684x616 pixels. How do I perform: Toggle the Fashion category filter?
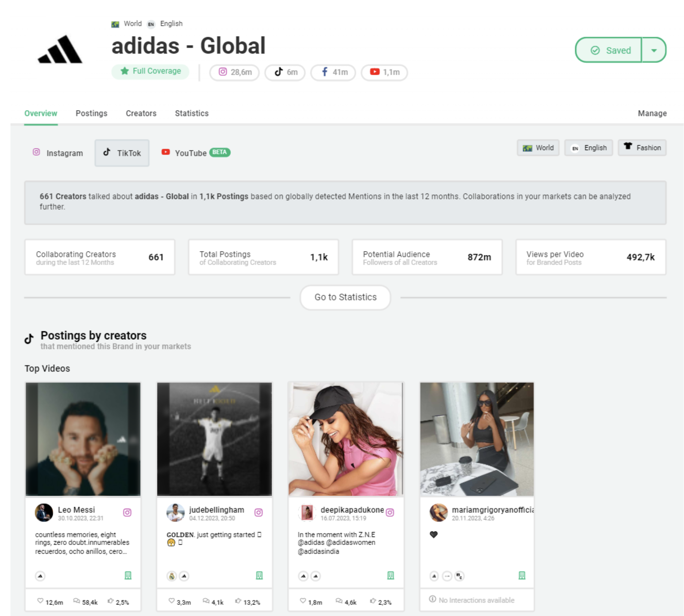642,148
